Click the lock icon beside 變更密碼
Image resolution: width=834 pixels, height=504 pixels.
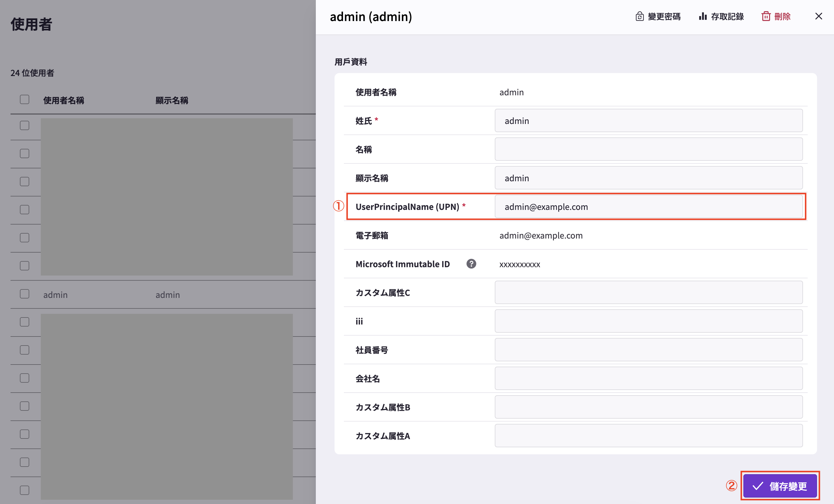[x=639, y=16]
